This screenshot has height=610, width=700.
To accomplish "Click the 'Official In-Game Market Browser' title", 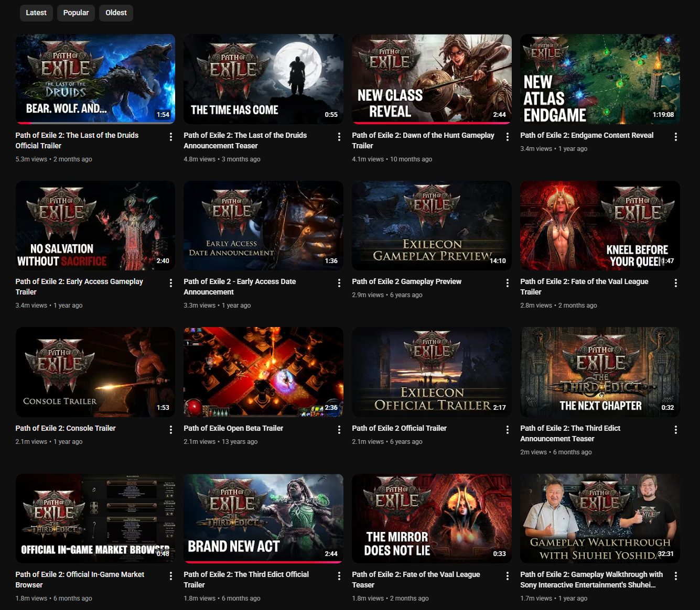I will [80, 580].
